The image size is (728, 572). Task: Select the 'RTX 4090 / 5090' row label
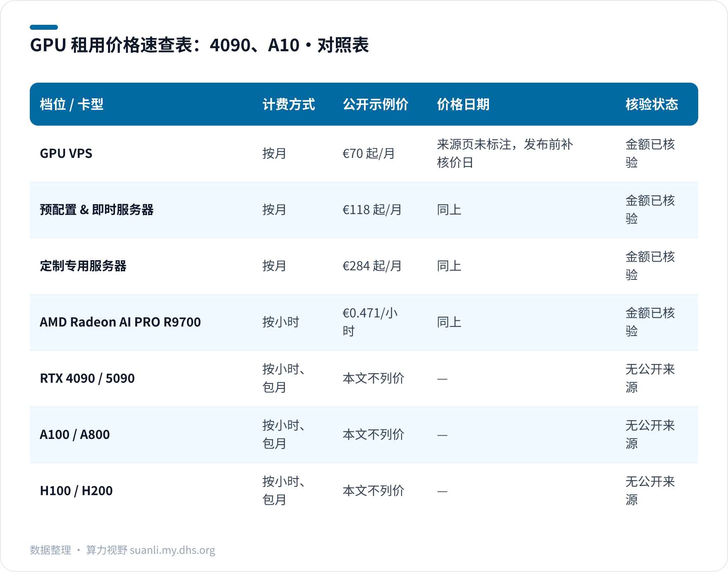(x=87, y=378)
